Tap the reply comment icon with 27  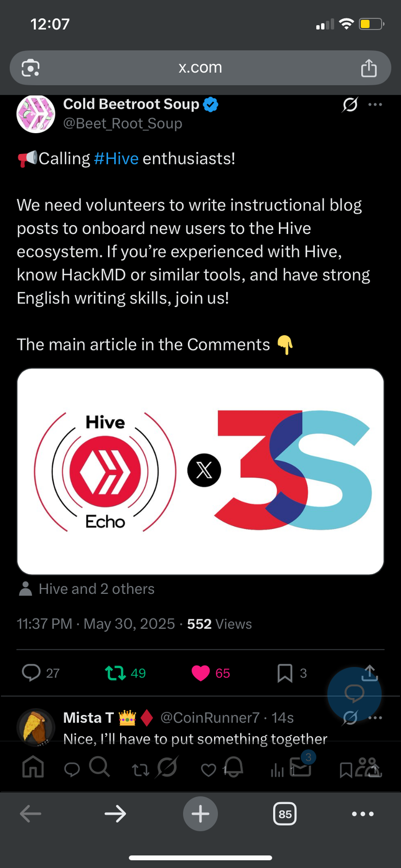click(x=31, y=673)
